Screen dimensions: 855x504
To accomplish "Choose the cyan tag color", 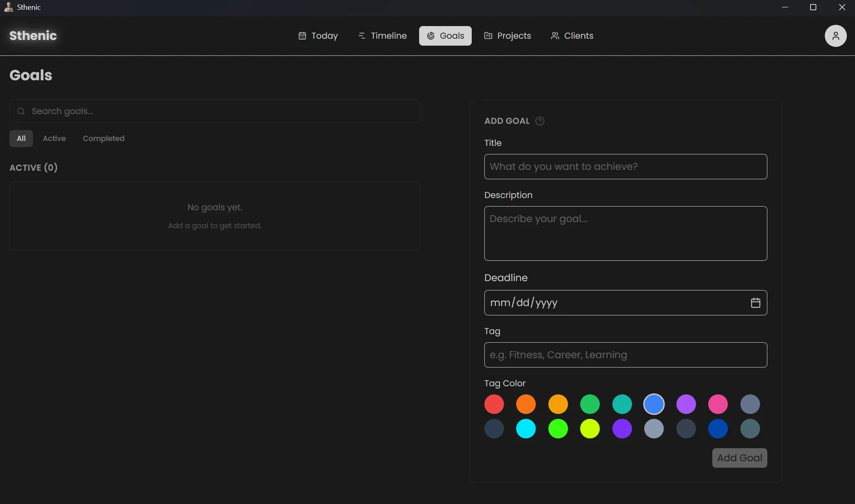I will (x=526, y=429).
